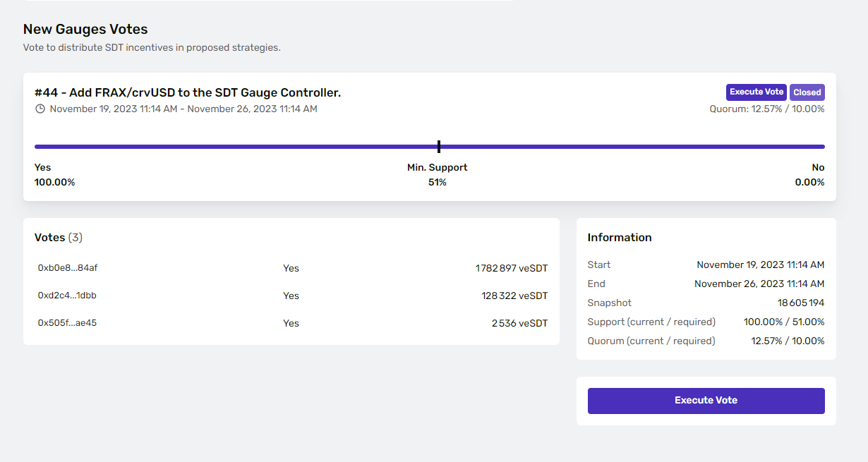Click the Min. Support marker on the bar
This screenshot has width=868, height=462.
pyautogui.click(x=438, y=147)
